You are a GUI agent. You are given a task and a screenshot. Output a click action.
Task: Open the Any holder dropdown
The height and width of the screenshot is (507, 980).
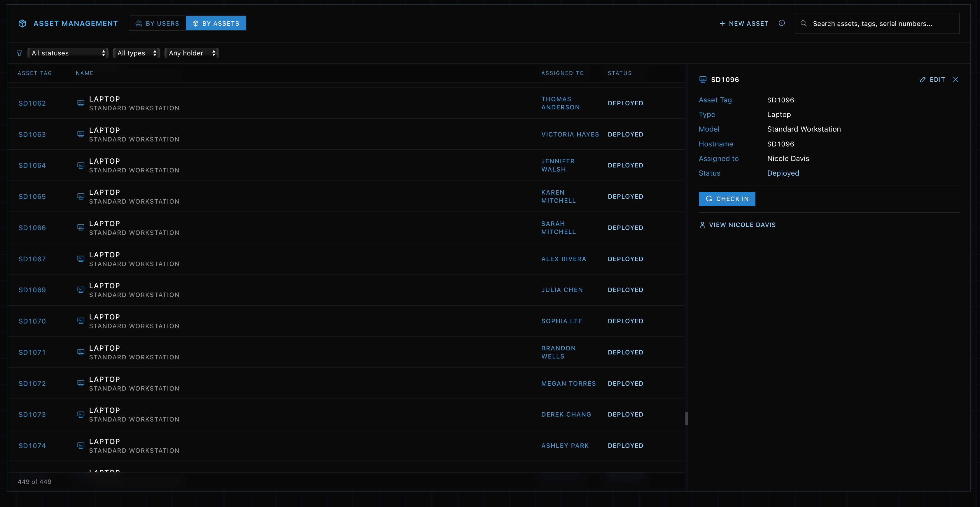(192, 53)
